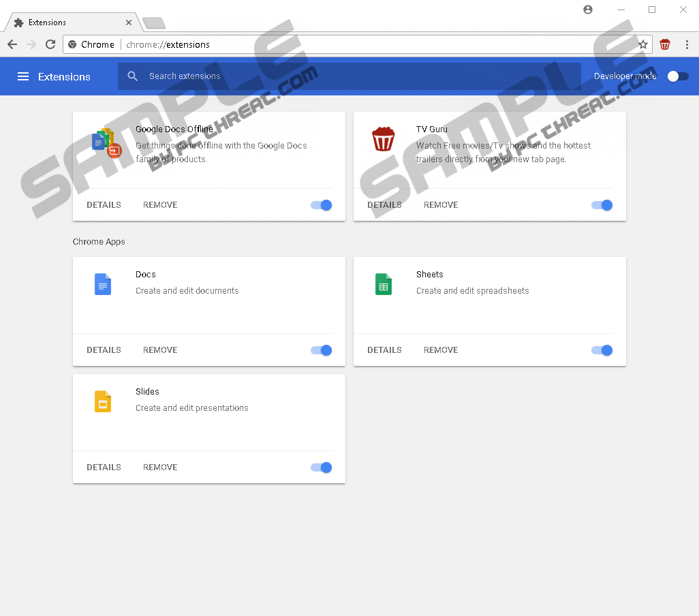
Task: Select the Extensions browser tab
Action: [74, 22]
